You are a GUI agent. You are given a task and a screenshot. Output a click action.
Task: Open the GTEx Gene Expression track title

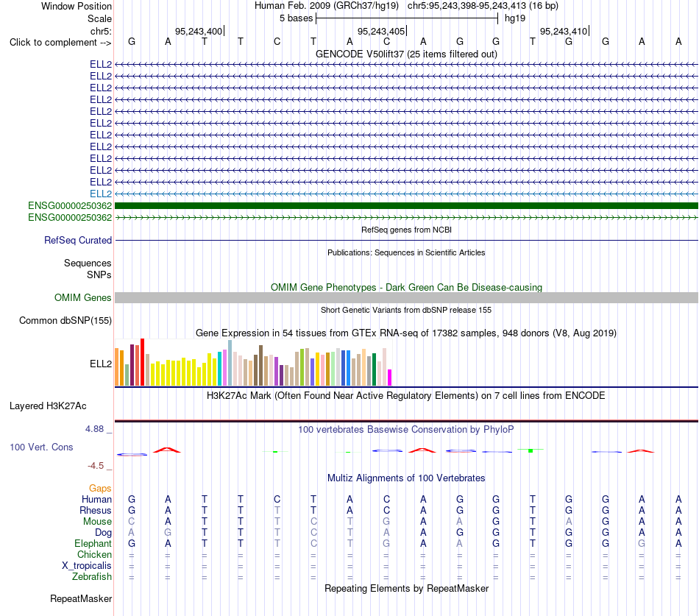coord(406,333)
